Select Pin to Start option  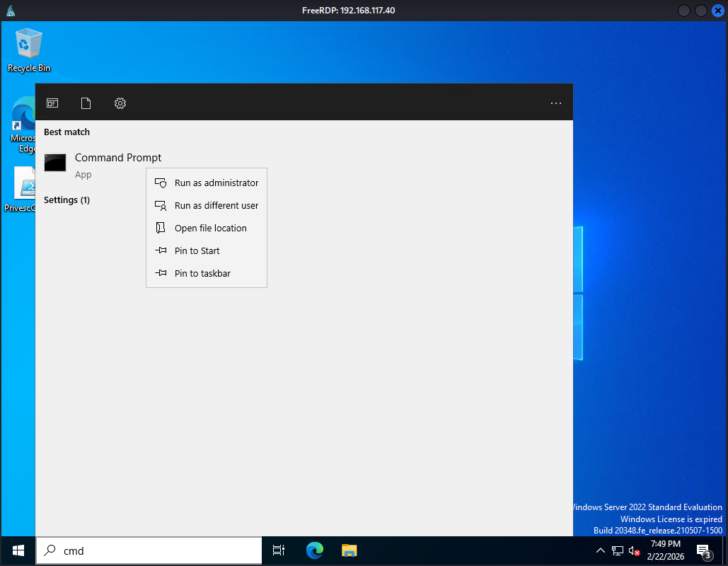click(x=197, y=250)
